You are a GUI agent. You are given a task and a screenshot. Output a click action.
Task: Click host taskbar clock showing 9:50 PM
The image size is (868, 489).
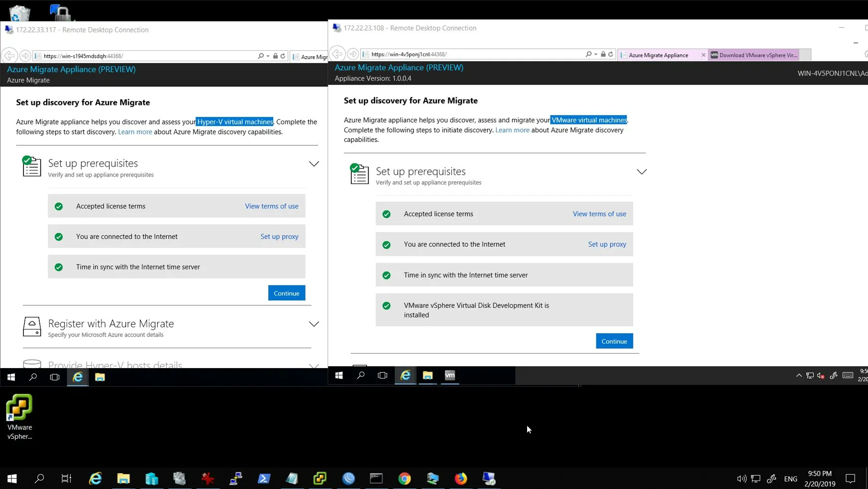[x=820, y=479]
